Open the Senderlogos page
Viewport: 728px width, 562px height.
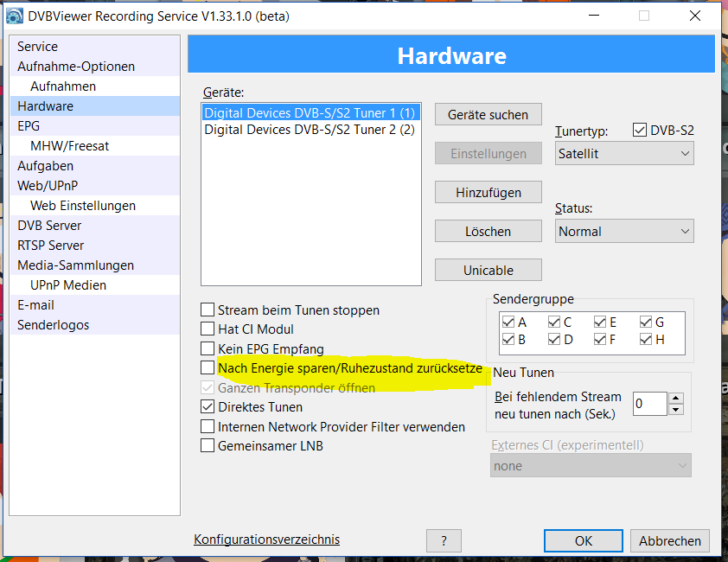coord(95,325)
